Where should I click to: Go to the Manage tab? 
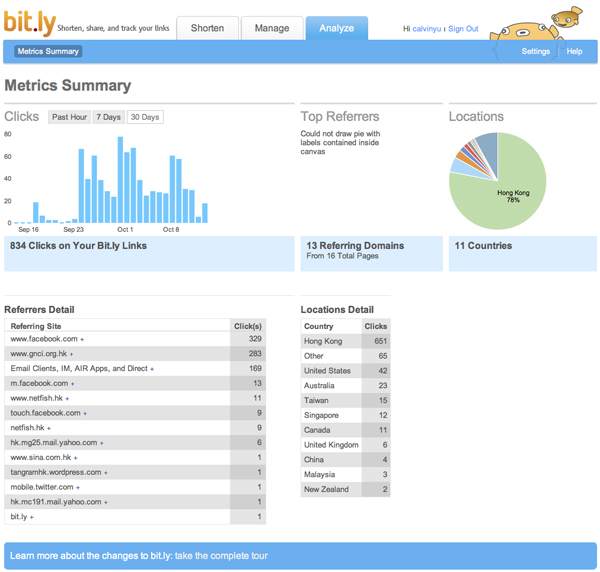pyautogui.click(x=270, y=29)
